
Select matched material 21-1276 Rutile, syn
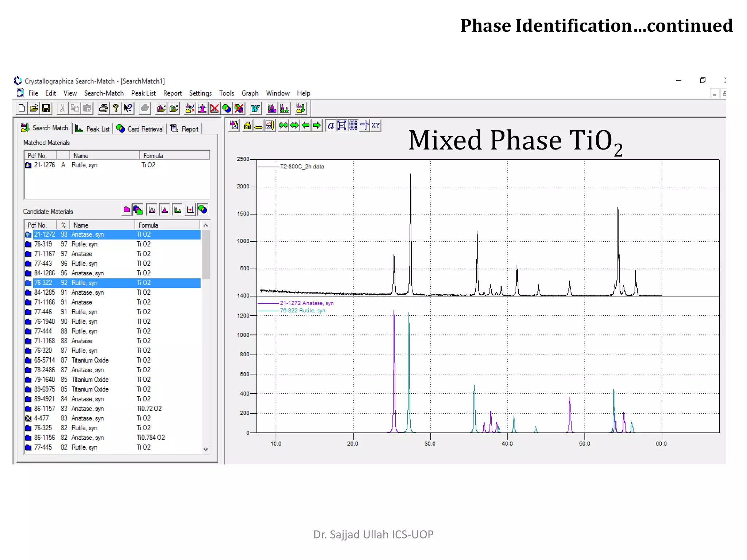pyautogui.click(x=117, y=165)
